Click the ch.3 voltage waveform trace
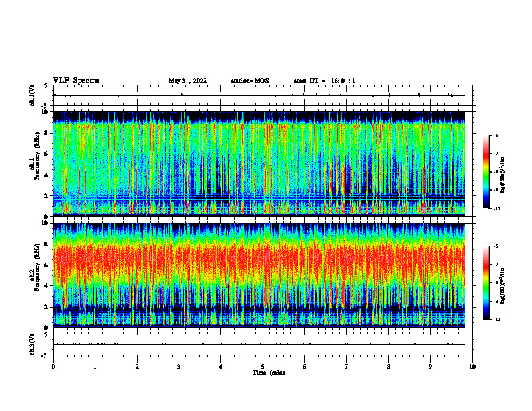Screen dimensions: 532x411 [259, 345]
